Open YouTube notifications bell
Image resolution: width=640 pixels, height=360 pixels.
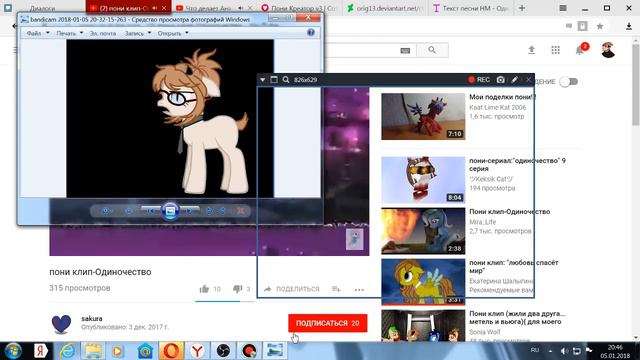580,50
